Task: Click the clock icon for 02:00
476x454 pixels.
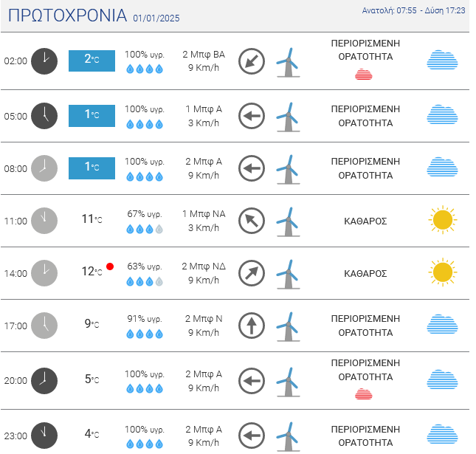Action: [x=44, y=61]
